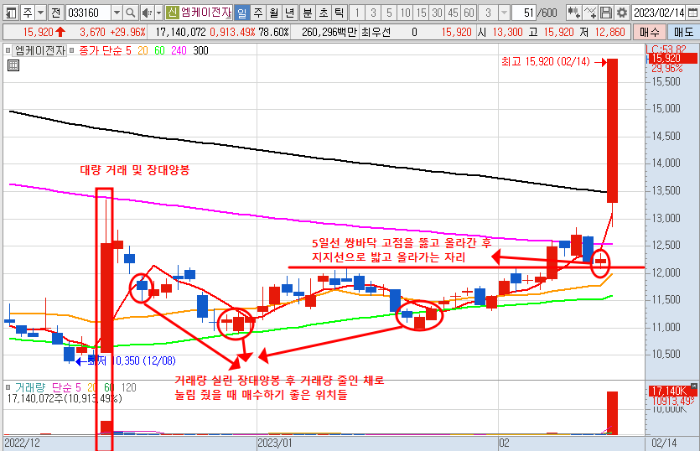Click the open price 13,300
The width and height of the screenshot is (700, 451).
point(508,32)
